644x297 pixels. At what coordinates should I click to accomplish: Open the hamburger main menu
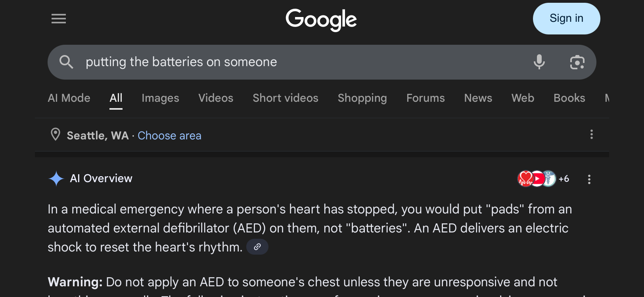59,19
